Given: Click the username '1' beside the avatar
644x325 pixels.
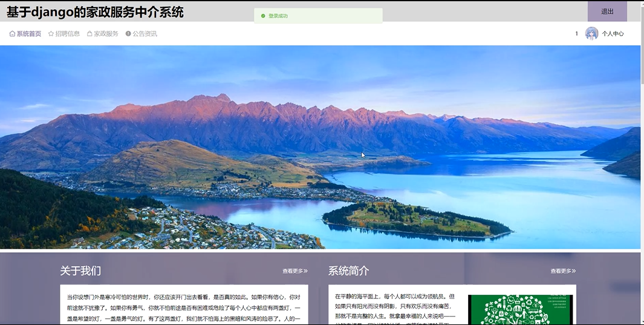Looking at the screenshot, I should pyautogui.click(x=577, y=34).
